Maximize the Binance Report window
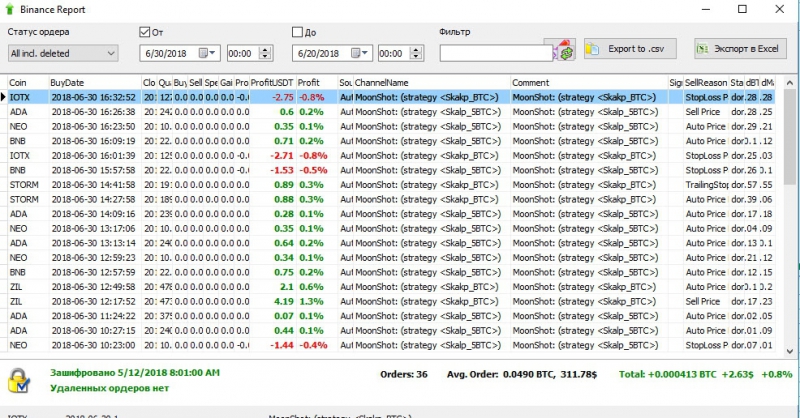The height and width of the screenshot is (418, 800). (742, 9)
